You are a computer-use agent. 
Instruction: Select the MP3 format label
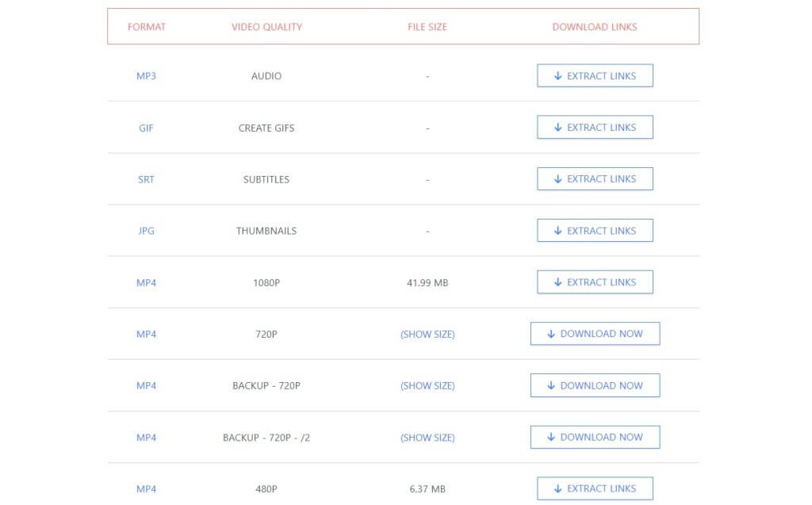147,76
